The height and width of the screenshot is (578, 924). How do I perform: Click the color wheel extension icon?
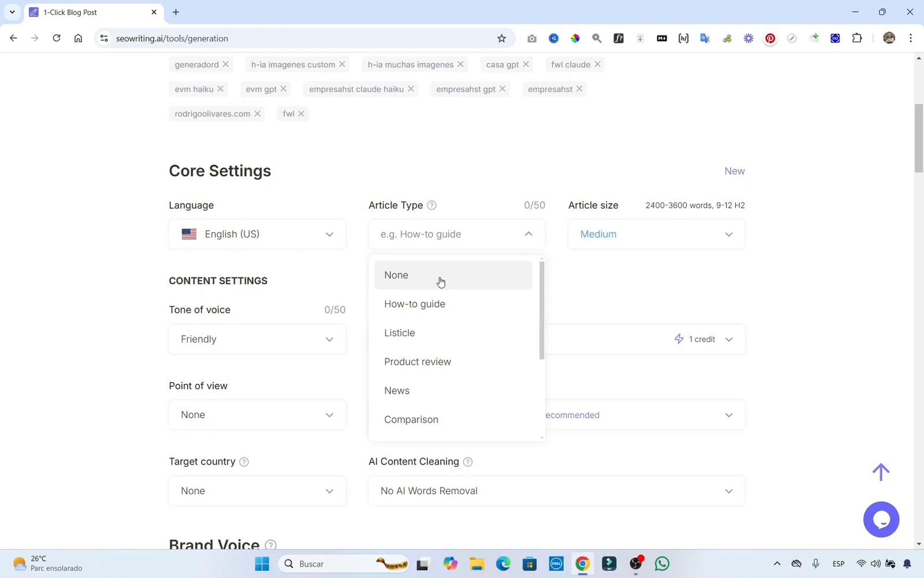pos(575,38)
